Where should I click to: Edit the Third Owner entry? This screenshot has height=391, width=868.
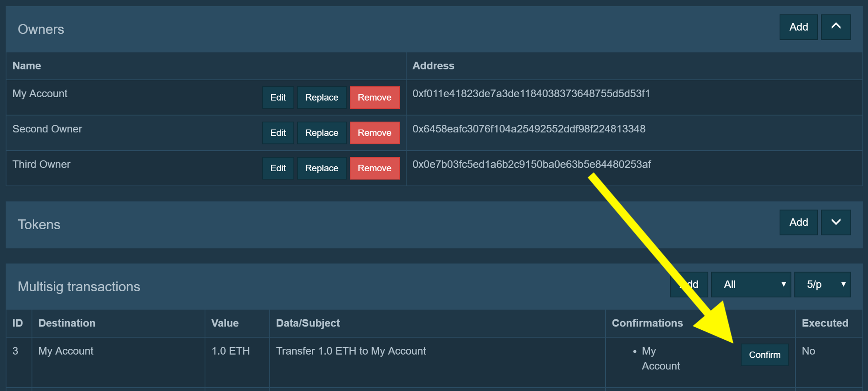[x=278, y=168]
